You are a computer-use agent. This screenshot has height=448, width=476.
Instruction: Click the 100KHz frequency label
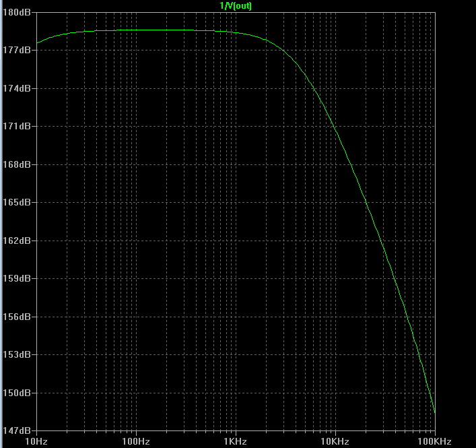point(434,441)
